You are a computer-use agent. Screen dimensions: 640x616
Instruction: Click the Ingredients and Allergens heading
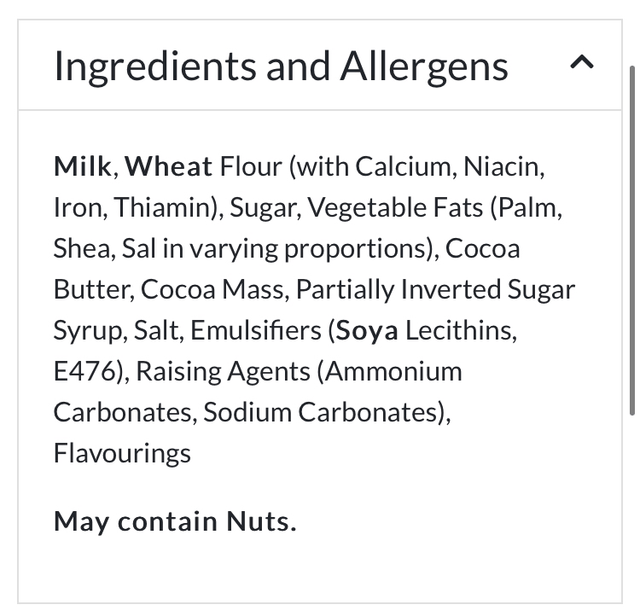click(281, 66)
